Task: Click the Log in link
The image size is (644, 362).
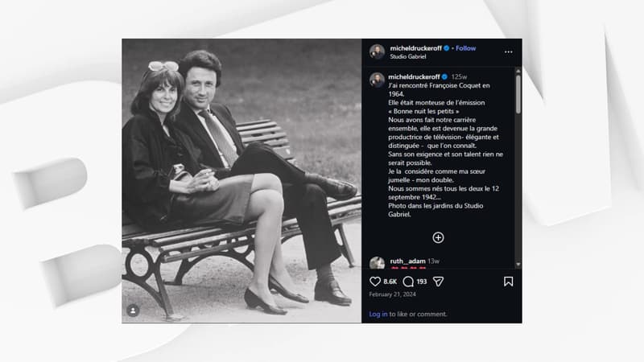Action: click(x=378, y=314)
